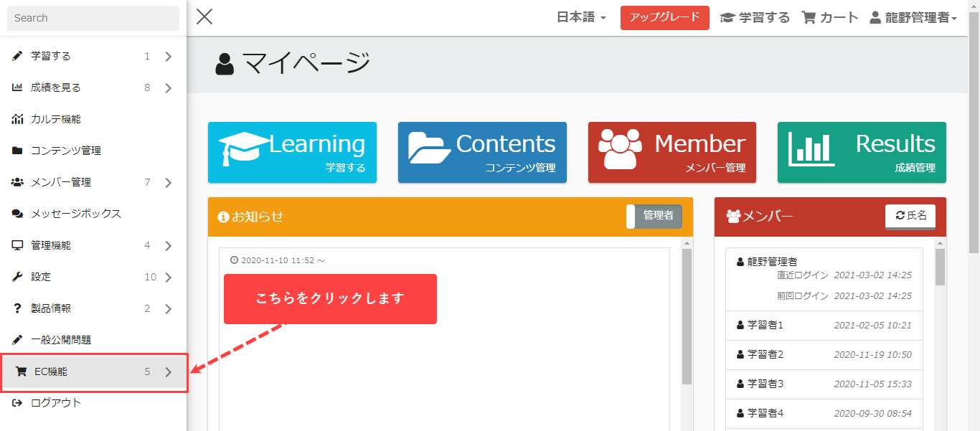Screen dimensions: 980x431
Task: Toggle the 管理者 switch in お知らせ panel
Action: [x=654, y=216]
